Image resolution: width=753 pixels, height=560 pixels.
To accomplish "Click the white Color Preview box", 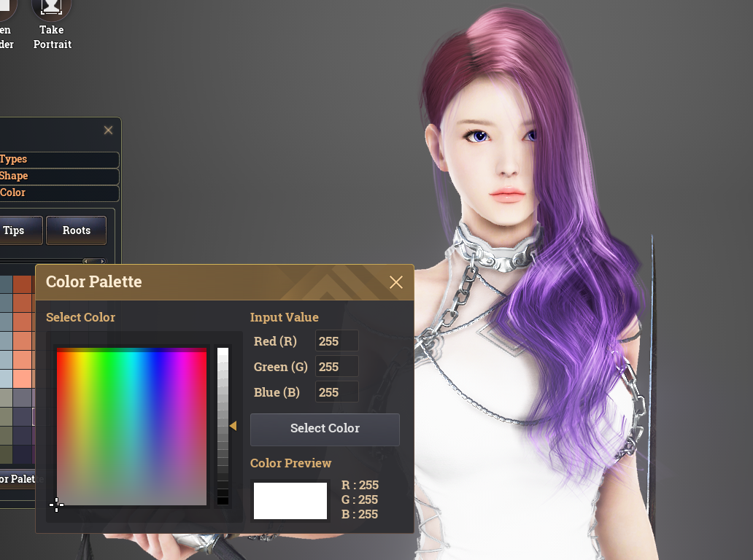I will click(x=290, y=501).
